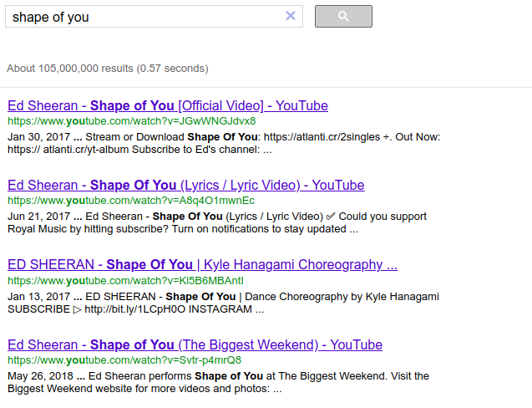Click URL ending JGwWNGJdvx8

pos(132,121)
